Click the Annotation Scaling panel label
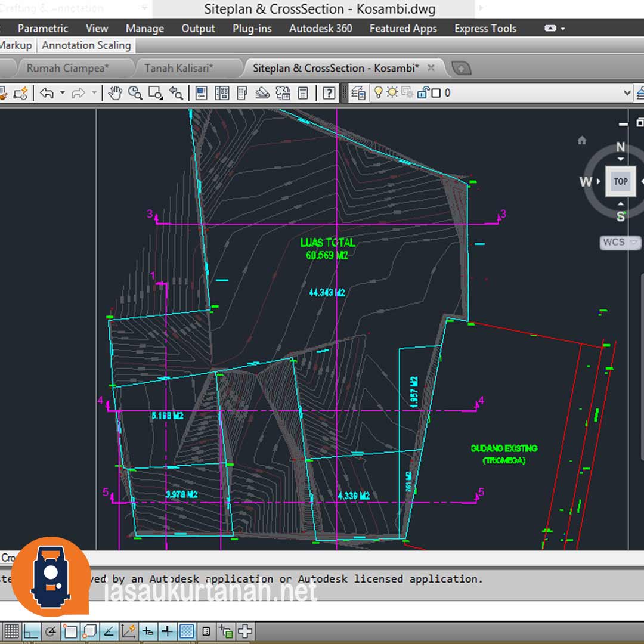The height and width of the screenshot is (644, 644). (86, 45)
